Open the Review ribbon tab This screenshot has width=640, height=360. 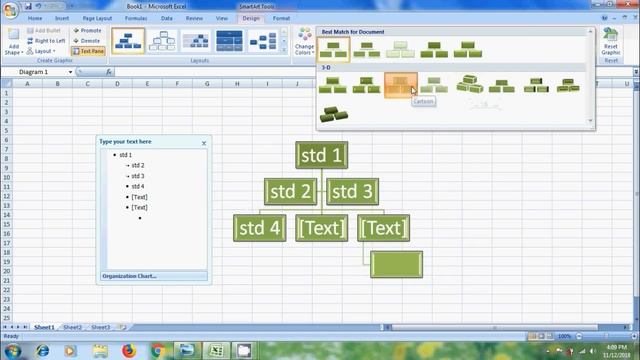point(194,18)
